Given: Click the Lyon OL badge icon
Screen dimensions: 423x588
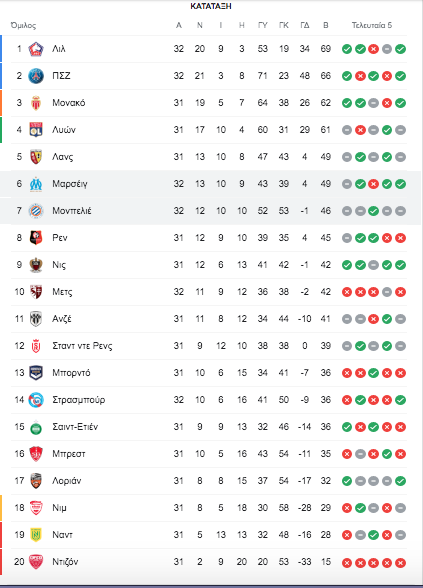Looking at the screenshot, I should [x=36, y=130].
